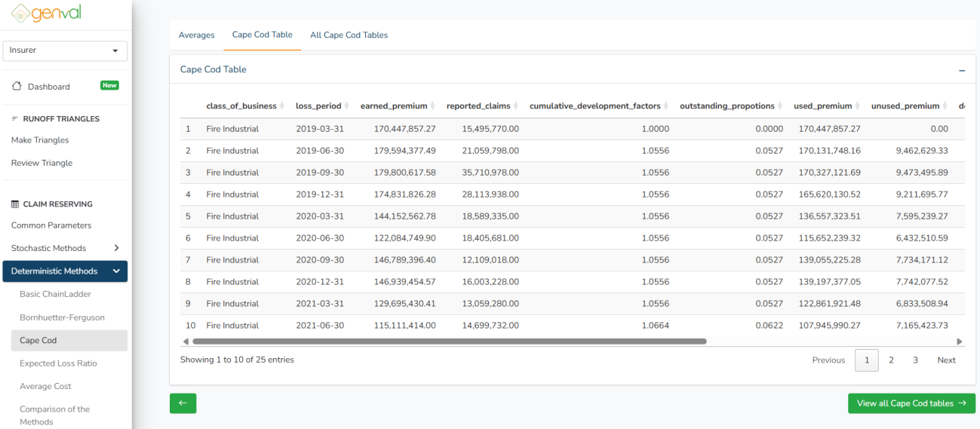Switch to the Averages tab
Viewport: 980px width, 429px height.
coord(196,35)
